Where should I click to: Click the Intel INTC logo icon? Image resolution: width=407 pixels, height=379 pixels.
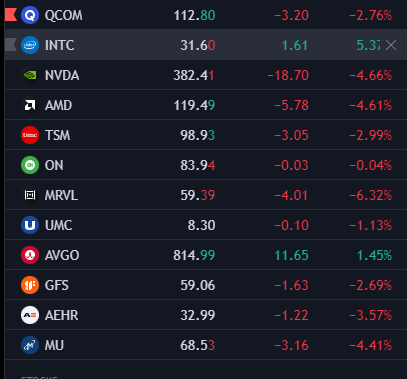[x=30, y=45]
